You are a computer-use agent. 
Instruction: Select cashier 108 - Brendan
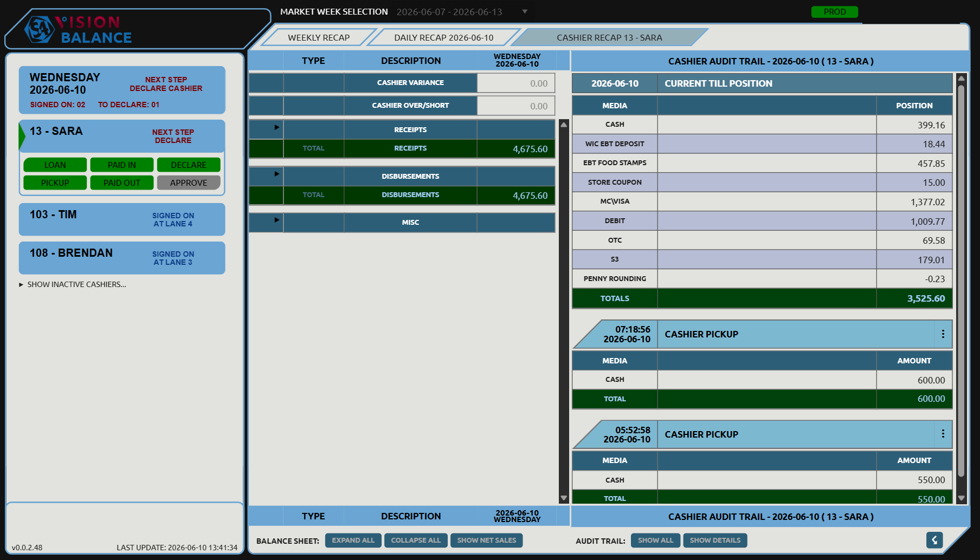(x=122, y=258)
